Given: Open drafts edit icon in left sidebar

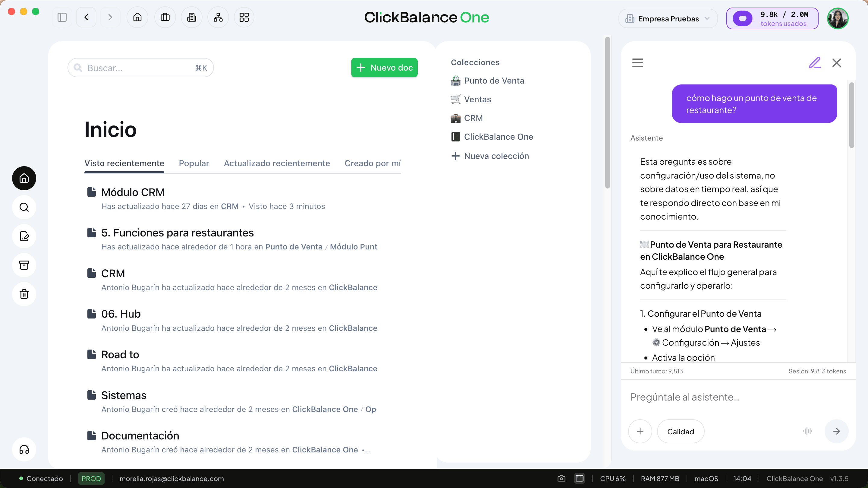Looking at the screenshot, I should click(24, 236).
